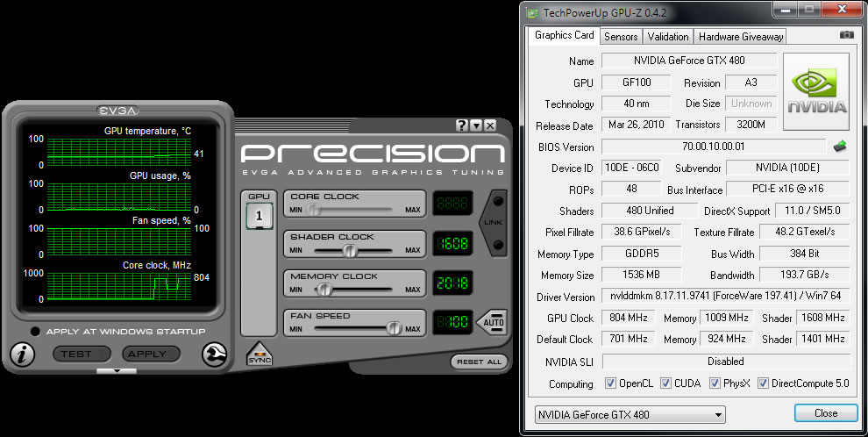The height and width of the screenshot is (437, 868).
Task: Click the EVGA profile swirl icon
Action: [214, 355]
